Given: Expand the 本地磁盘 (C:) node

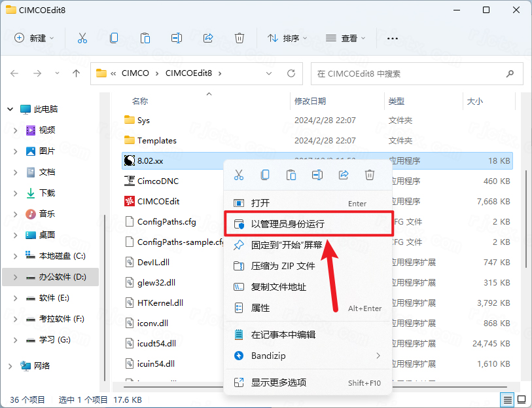Looking at the screenshot, I should (x=15, y=256).
